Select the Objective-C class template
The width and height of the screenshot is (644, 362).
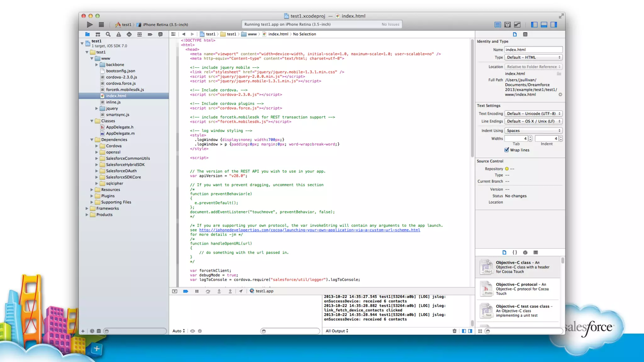[518, 267]
